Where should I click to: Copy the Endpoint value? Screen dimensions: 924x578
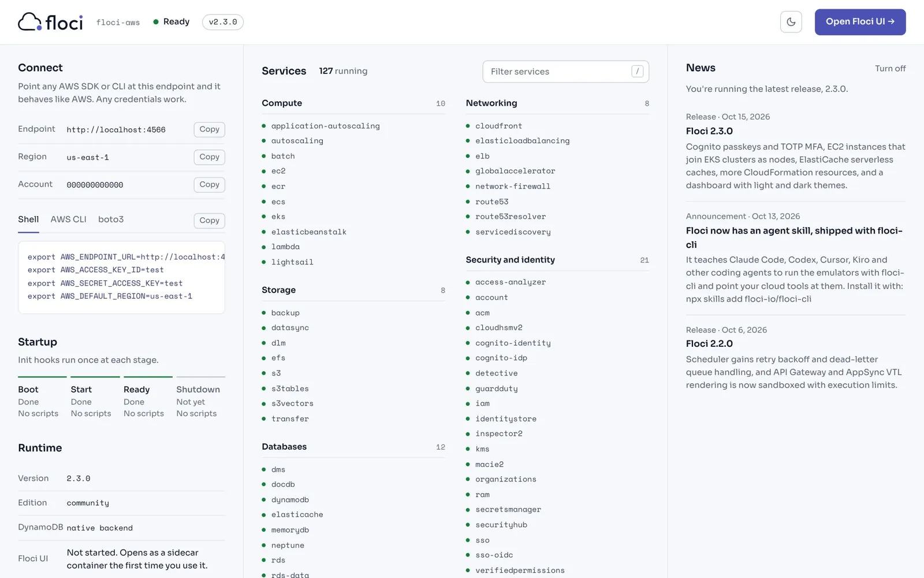tap(209, 129)
